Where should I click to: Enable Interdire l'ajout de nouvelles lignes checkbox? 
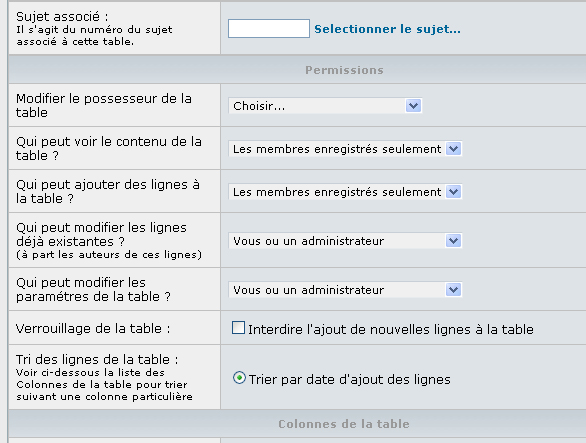[238, 327]
